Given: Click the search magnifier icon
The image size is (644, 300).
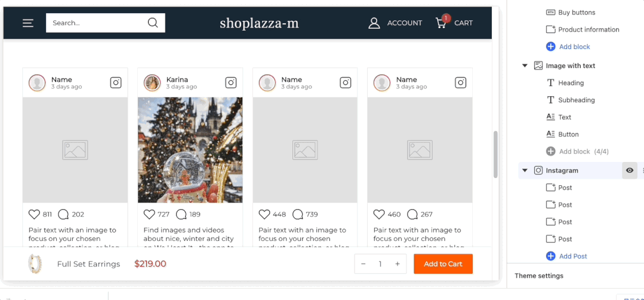Looking at the screenshot, I should coord(153,23).
